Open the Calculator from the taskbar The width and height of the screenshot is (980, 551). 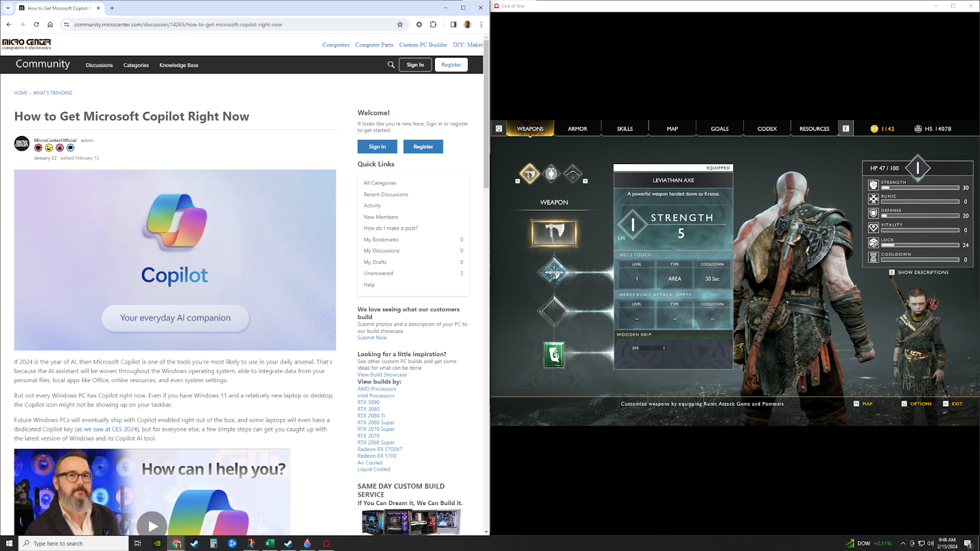tap(213, 543)
